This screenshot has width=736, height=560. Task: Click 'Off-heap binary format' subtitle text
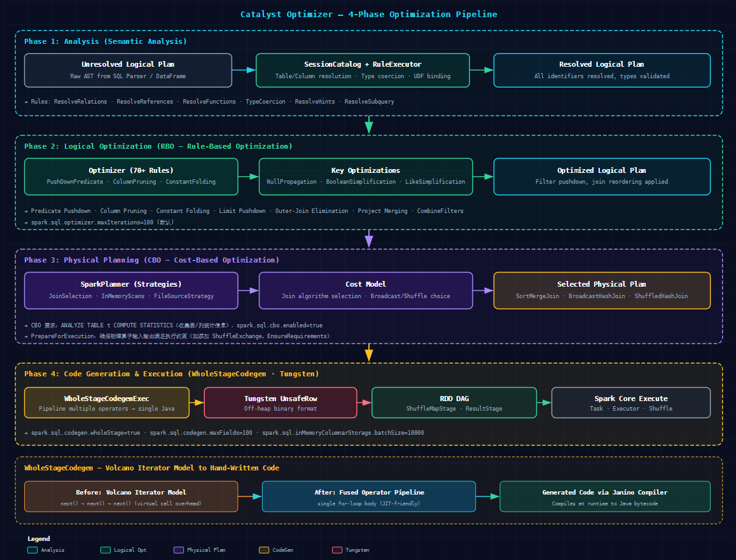(x=281, y=409)
